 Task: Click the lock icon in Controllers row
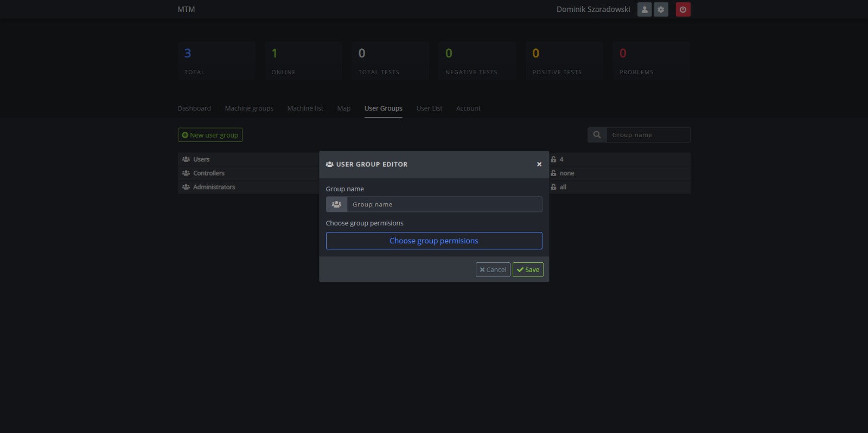(553, 173)
